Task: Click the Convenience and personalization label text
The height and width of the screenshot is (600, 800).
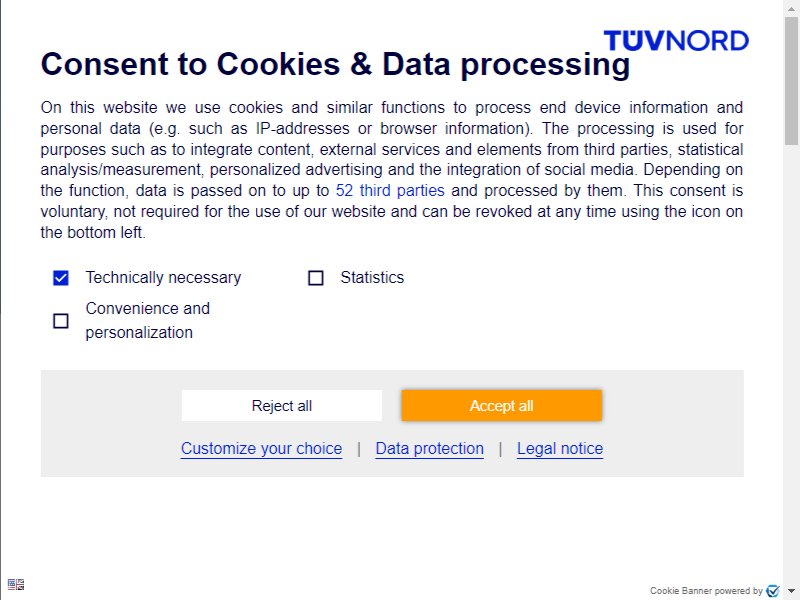Action: pyautogui.click(x=147, y=320)
